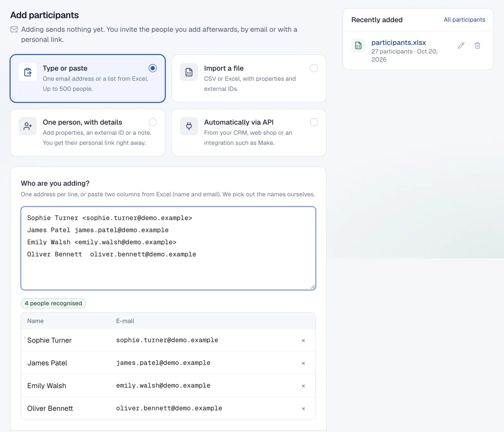Click the James Patel name cell

47,363
